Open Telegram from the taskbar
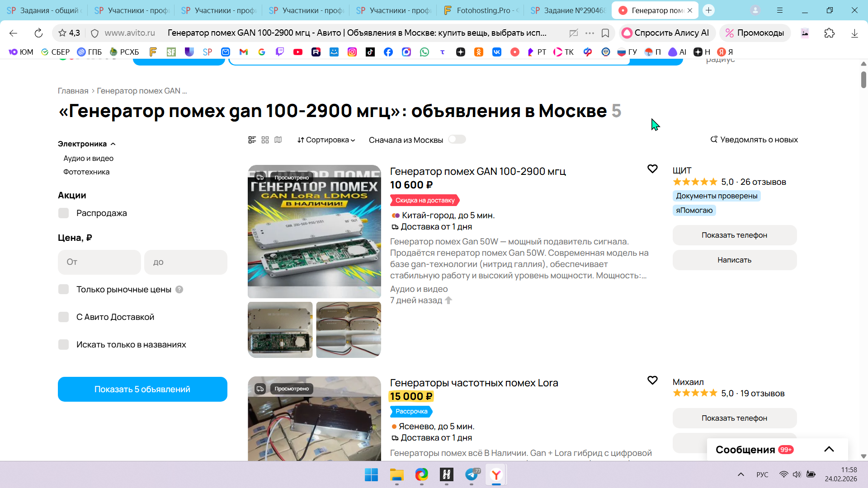The height and width of the screenshot is (488, 868). tap(472, 475)
